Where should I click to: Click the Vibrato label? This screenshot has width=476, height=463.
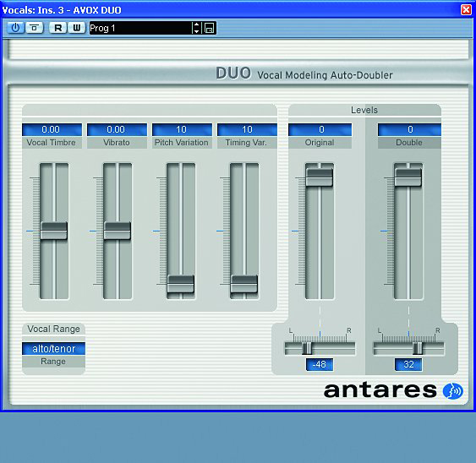tap(117, 142)
